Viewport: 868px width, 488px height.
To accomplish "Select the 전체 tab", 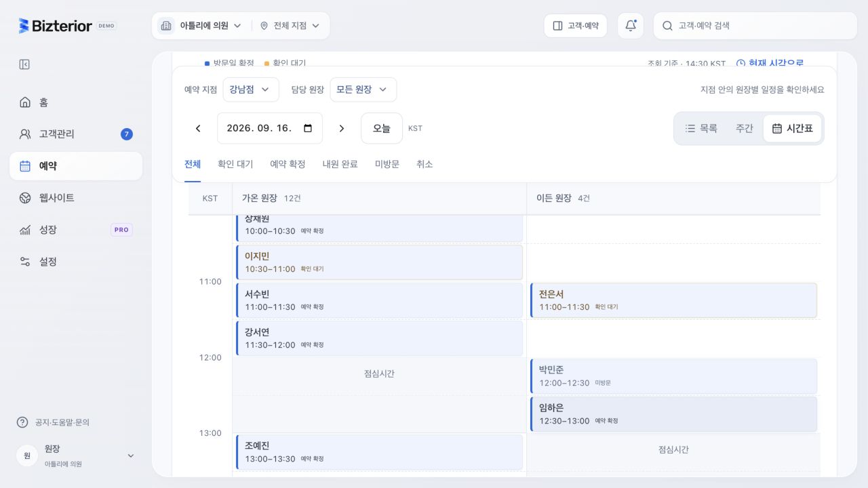I will coord(193,165).
